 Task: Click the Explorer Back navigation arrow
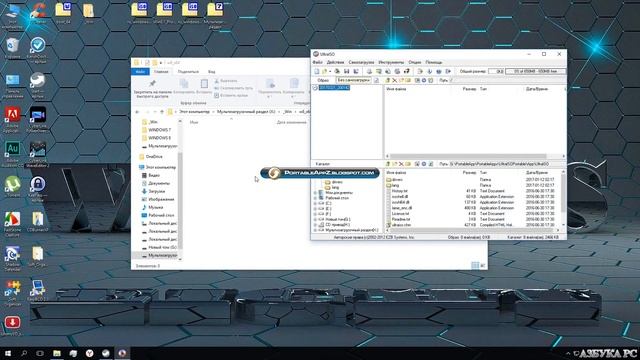coord(137,111)
